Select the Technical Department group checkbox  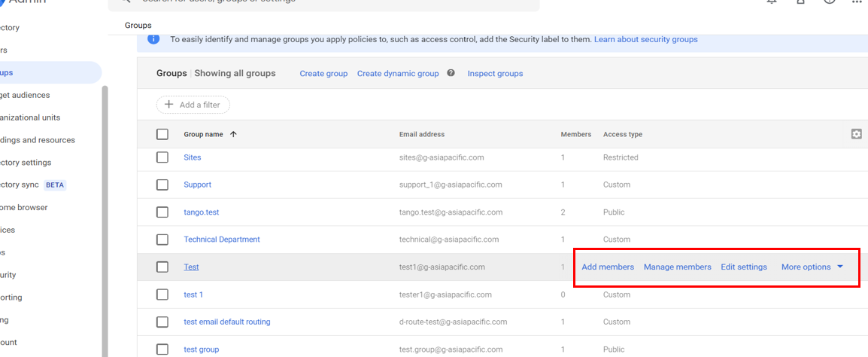(x=162, y=240)
